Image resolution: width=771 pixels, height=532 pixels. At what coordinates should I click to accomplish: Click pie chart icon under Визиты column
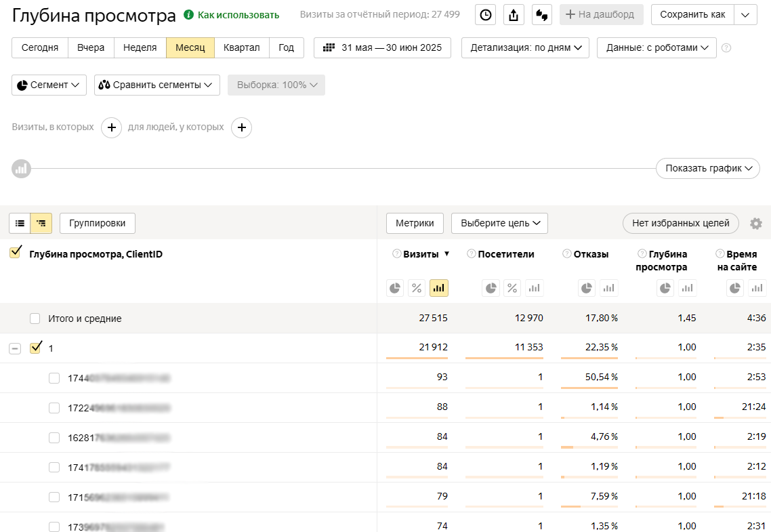[395, 288]
